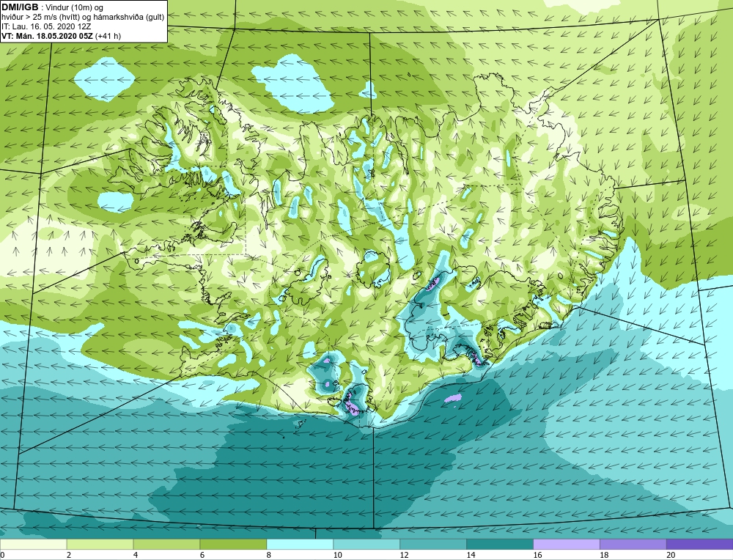Click the legend scale label '16'
The width and height of the screenshot is (733, 560).
point(537,555)
